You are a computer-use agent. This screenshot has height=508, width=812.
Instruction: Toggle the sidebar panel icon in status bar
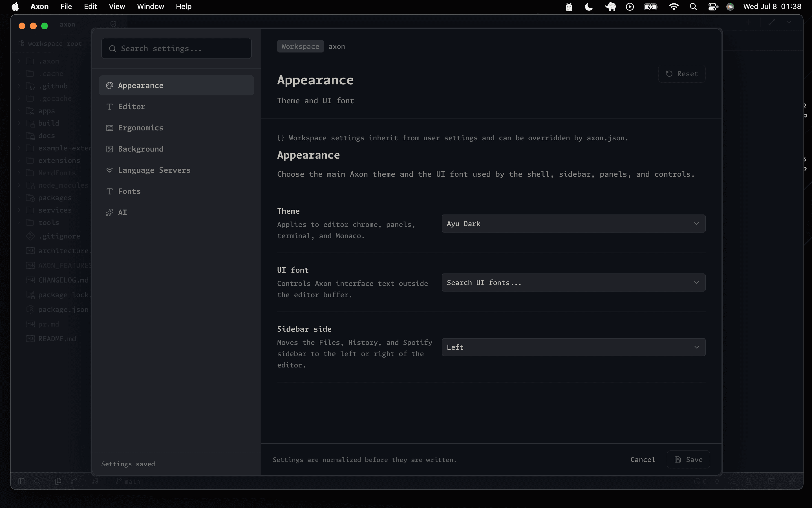(x=21, y=481)
